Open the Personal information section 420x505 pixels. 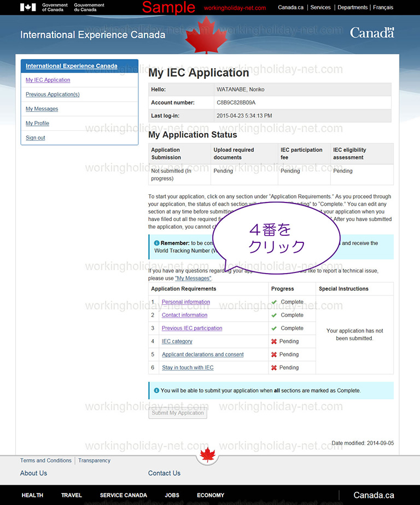(x=186, y=302)
